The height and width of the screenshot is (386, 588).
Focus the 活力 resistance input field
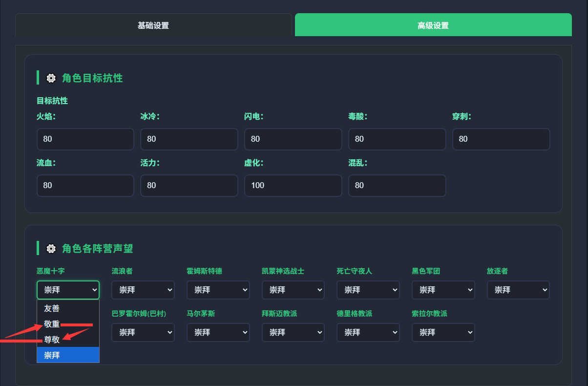189,186
